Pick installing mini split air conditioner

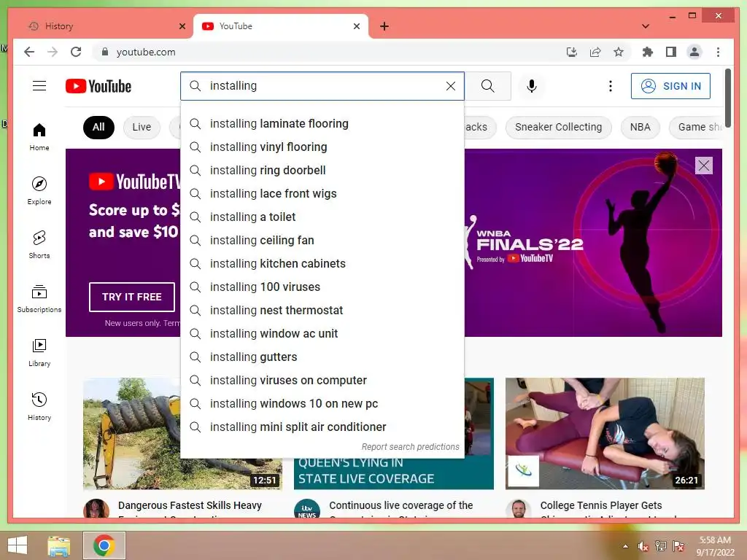(x=322, y=427)
